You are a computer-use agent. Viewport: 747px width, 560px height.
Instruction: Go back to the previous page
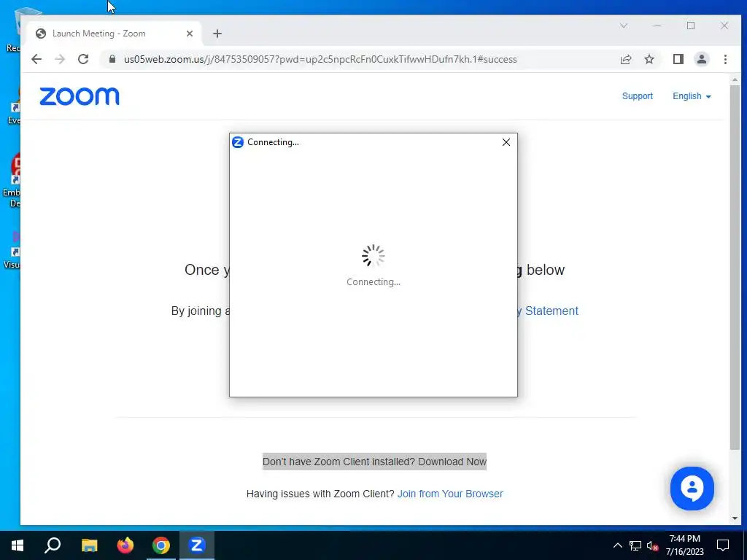pos(36,59)
